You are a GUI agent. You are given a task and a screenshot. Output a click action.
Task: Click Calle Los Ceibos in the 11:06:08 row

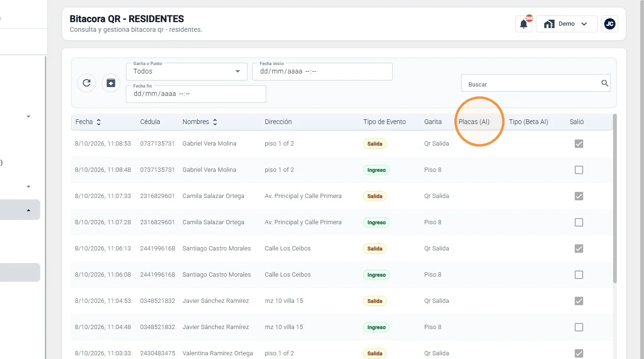pos(288,275)
